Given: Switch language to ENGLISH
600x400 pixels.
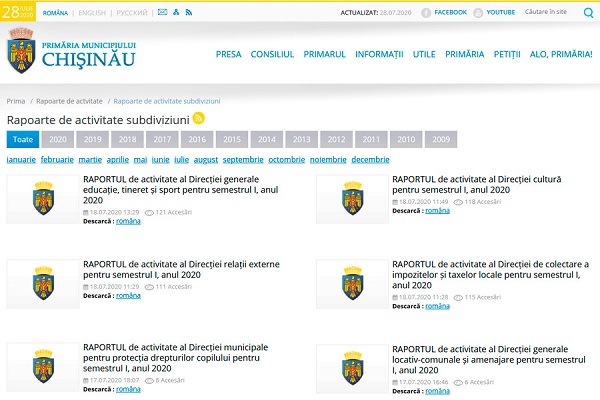Looking at the screenshot, I should 92,13.
